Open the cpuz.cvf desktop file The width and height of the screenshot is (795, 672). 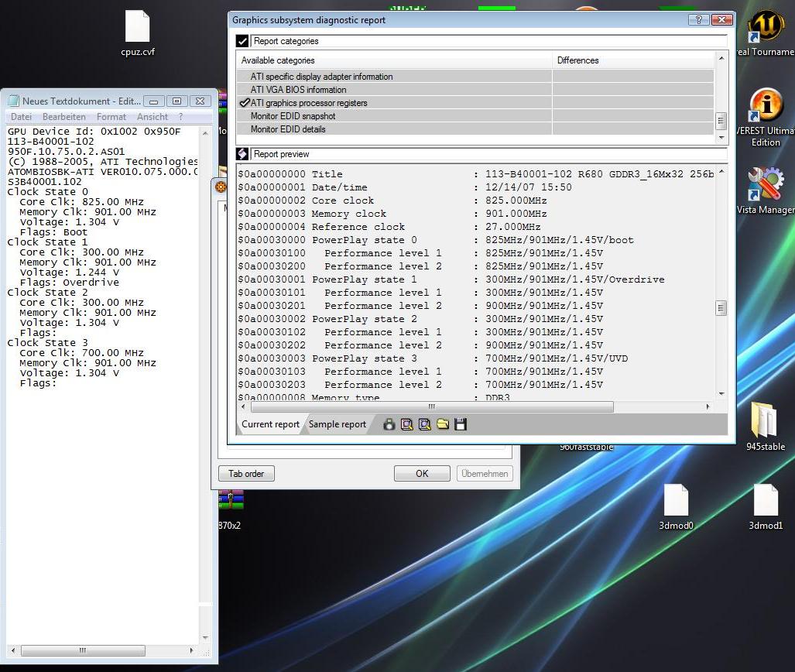click(x=137, y=33)
